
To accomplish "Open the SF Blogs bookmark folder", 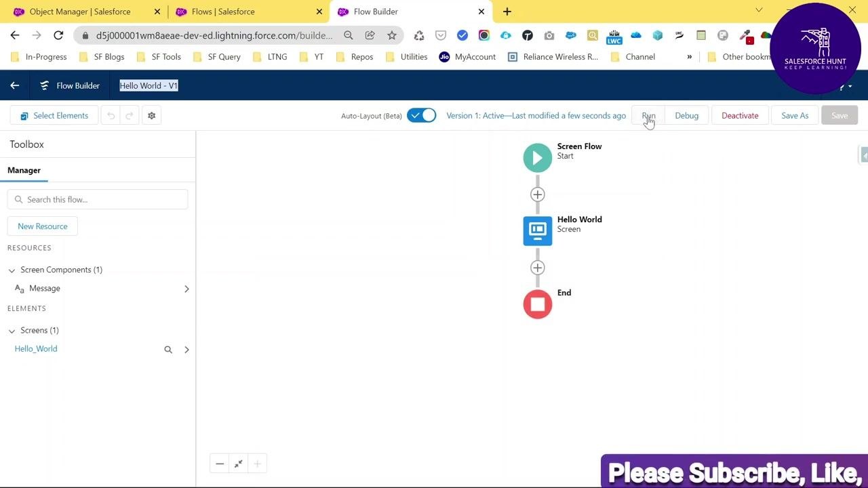I will pyautogui.click(x=101, y=57).
